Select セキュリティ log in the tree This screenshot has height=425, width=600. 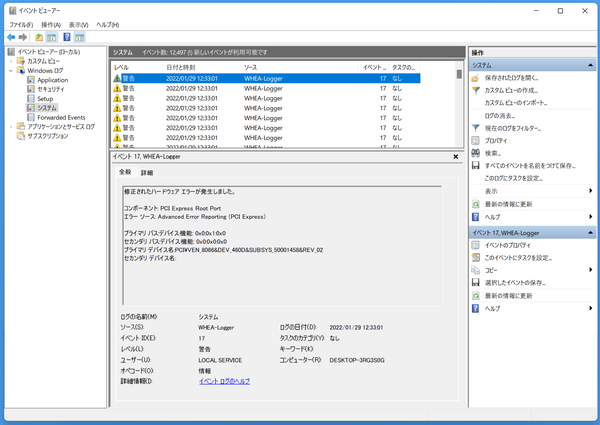point(52,90)
